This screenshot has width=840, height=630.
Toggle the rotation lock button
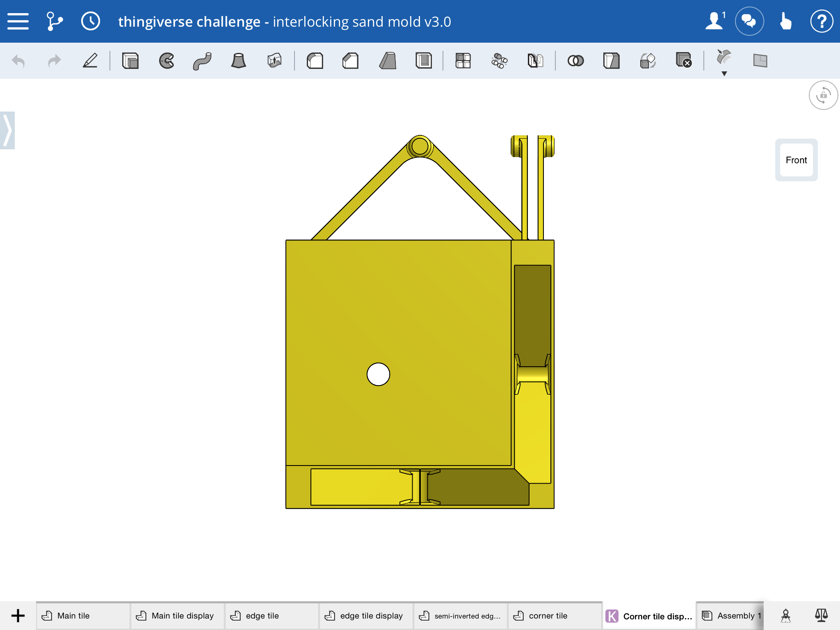tap(823, 96)
